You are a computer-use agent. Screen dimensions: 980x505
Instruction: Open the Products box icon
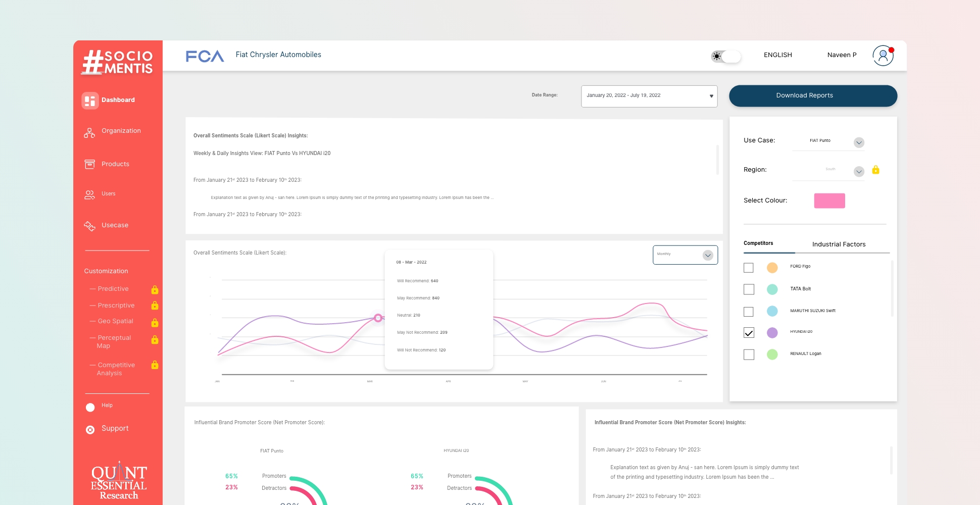(x=89, y=164)
